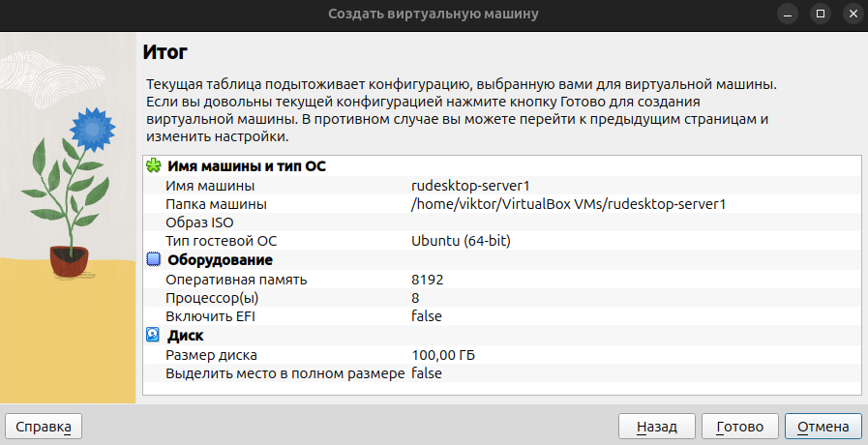This screenshot has width=868, height=445.
Task: Select the Оперативная память row
Action: (x=236, y=280)
